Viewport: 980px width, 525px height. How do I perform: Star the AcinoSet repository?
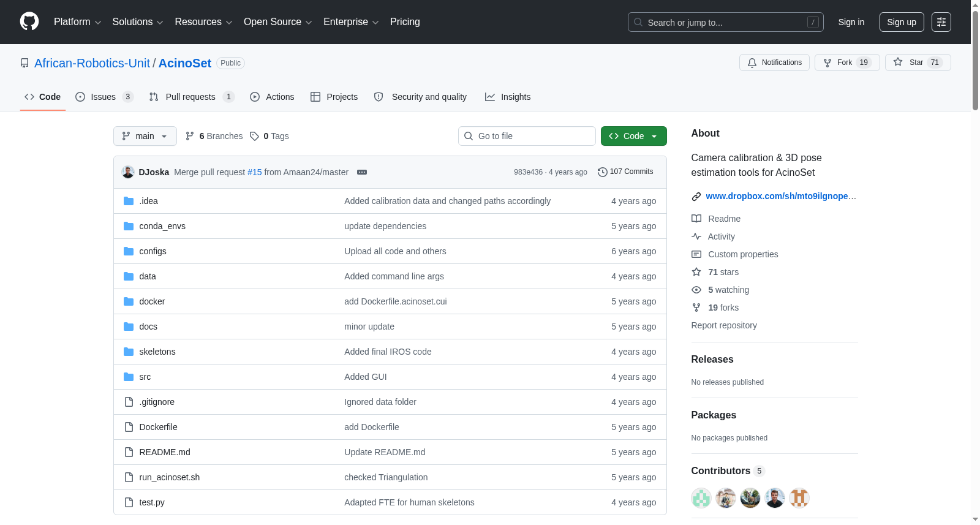918,62
